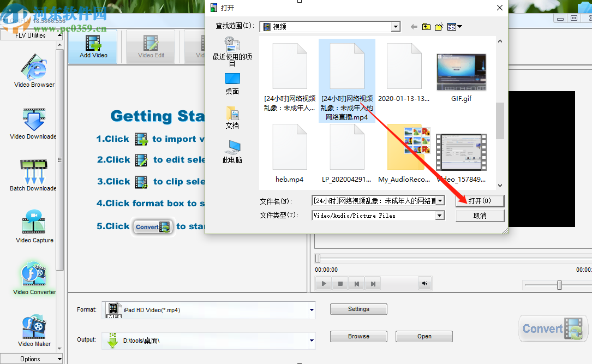Click Video Edit toolbar button
The image size is (592, 364).
point(151,46)
